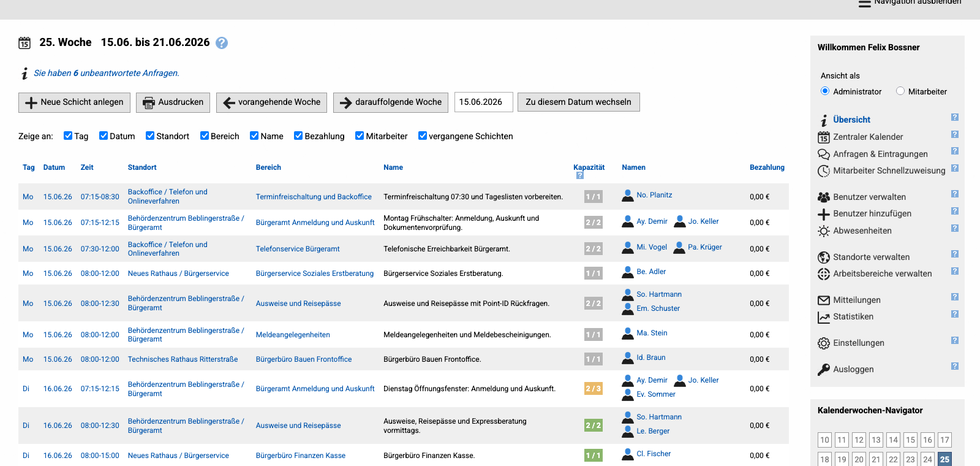The height and width of the screenshot is (466, 980).
Task: Click the Ausdrucken button
Action: (173, 102)
